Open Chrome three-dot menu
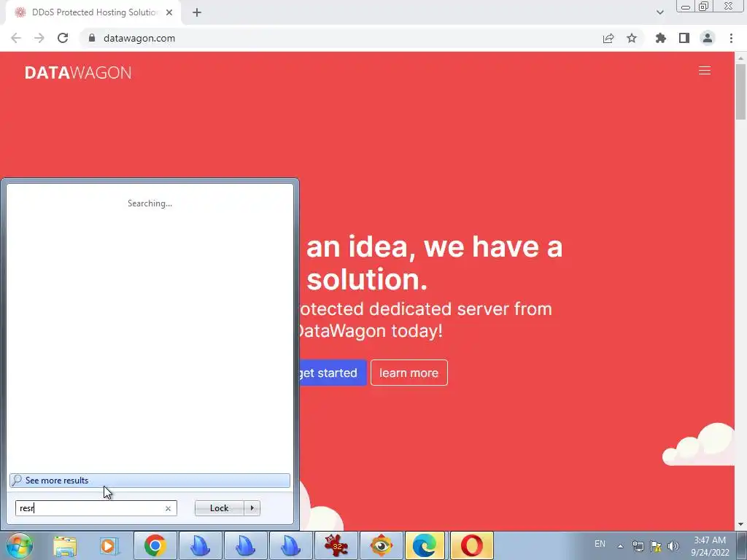The image size is (747, 560). click(x=731, y=38)
